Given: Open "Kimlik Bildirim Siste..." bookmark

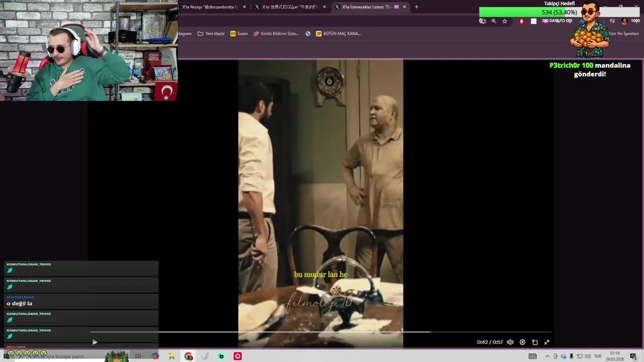Looking at the screenshot, I should [x=276, y=34].
